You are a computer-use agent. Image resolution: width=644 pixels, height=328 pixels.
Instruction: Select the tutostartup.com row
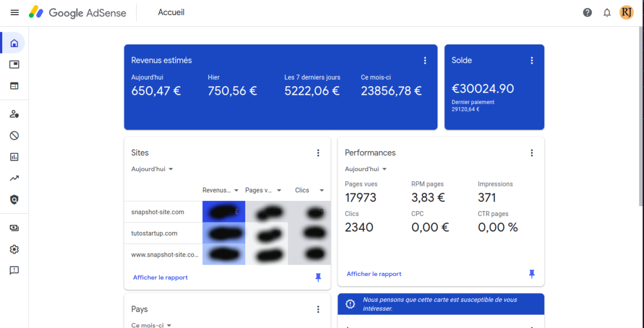pyautogui.click(x=228, y=233)
